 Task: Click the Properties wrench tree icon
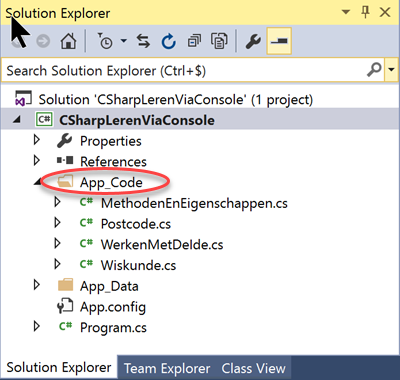pos(64,140)
